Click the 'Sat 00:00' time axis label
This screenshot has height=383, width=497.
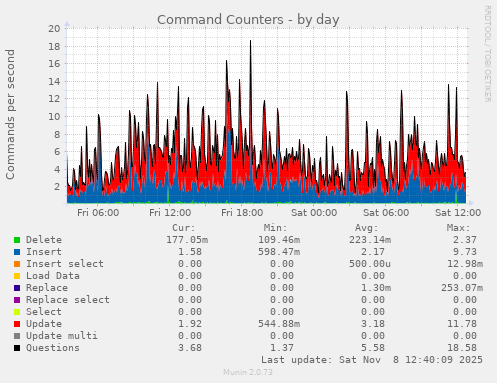tap(314, 212)
